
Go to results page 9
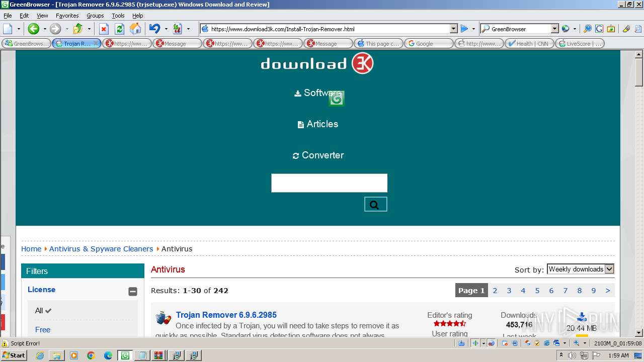click(594, 291)
